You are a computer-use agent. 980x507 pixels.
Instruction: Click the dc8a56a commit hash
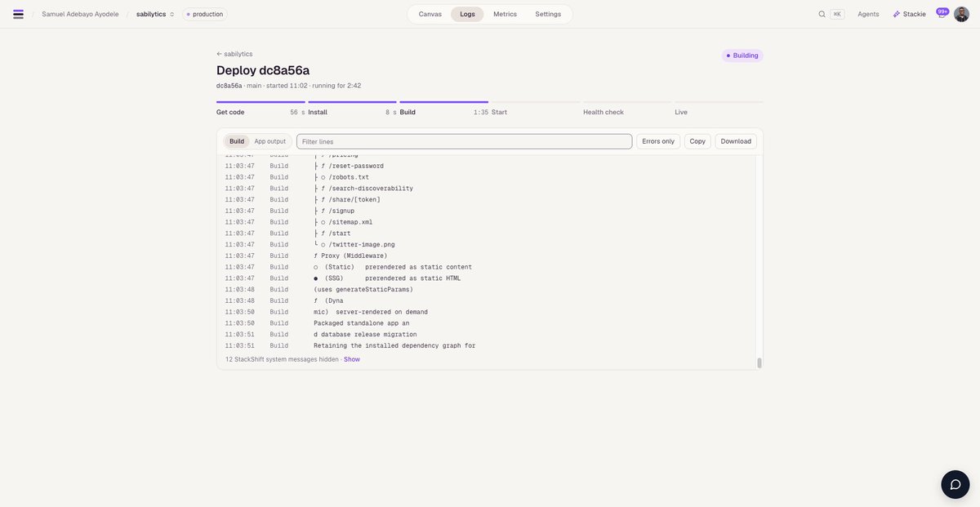(x=229, y=86)
